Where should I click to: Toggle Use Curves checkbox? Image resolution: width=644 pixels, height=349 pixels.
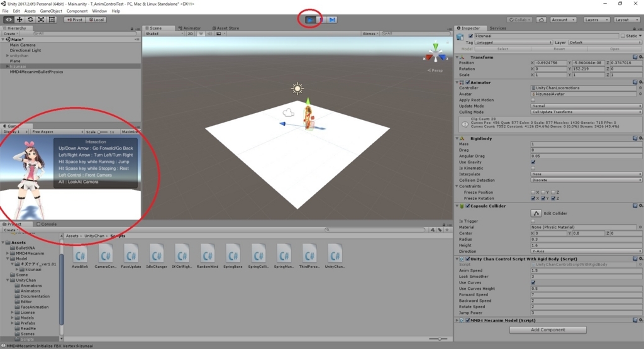[x=533, y=282]
